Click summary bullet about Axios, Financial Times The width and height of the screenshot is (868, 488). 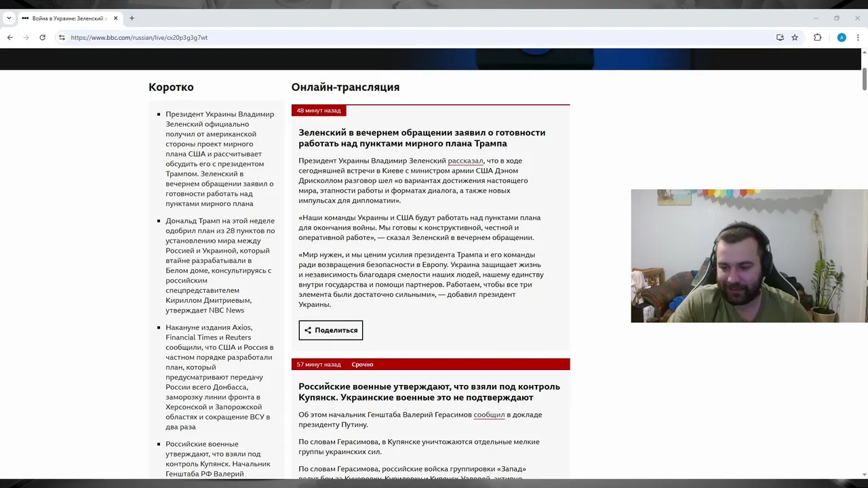pyautogui.click(x=220, y=377)
